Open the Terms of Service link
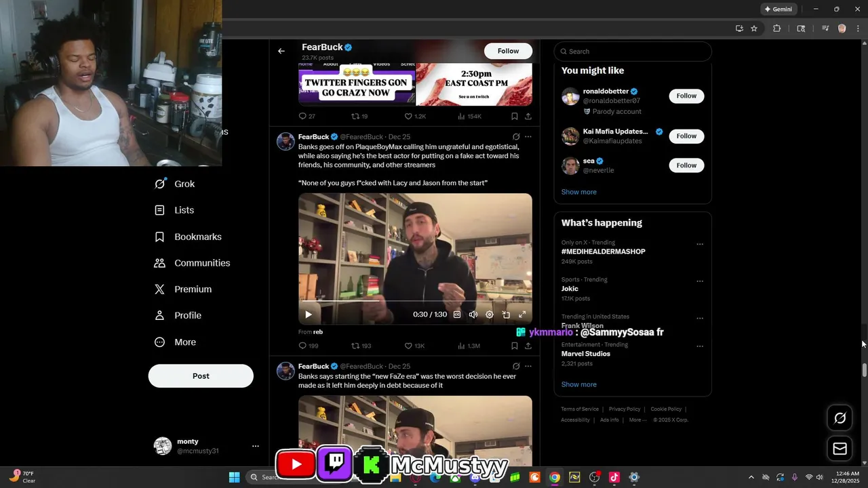The image size is (868, 488). click(580, 409)
